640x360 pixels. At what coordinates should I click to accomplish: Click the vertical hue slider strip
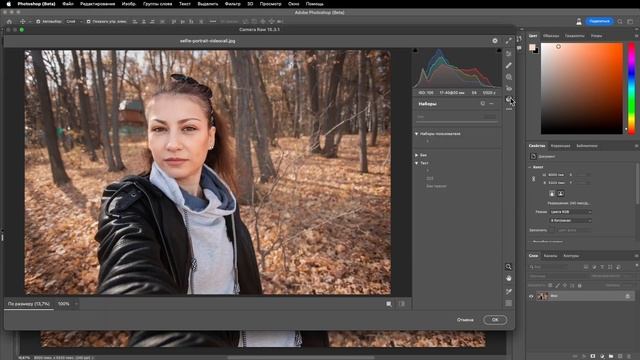(x=631, y=88)
